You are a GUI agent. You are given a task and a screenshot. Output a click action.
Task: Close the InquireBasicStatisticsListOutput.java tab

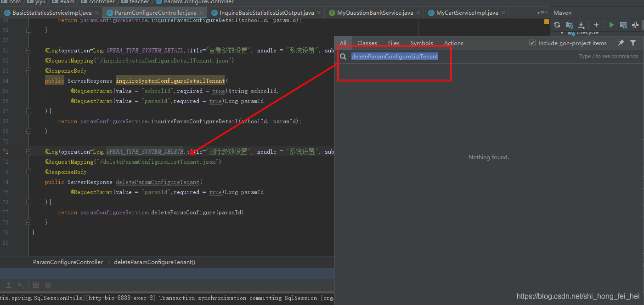pyautogui.click(x=318, y=13)
